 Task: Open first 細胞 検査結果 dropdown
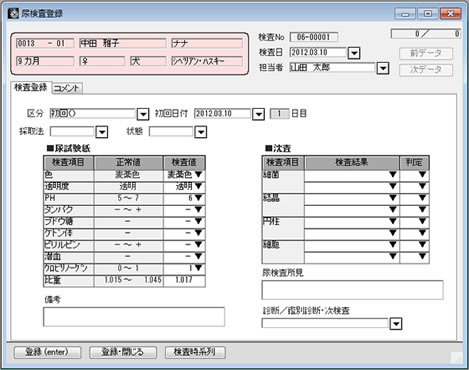[393, 244]
